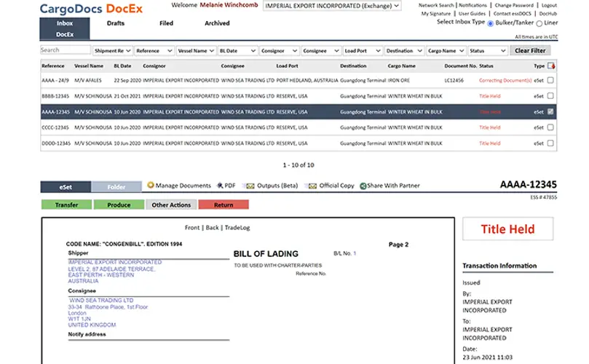Open the Load Port filter dropdown
This screenshot has height=364, width=589.
click(363, 51)
